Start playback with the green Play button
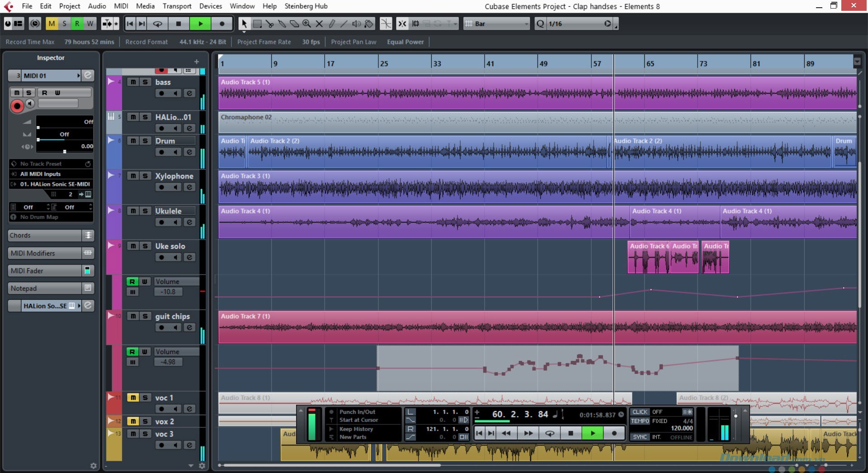This screenshot has height=473, width=868. coord(592,433)
